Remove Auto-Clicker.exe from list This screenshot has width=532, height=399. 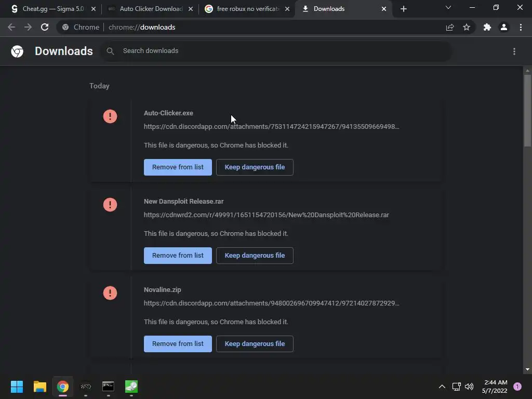[x=178, y=167]
